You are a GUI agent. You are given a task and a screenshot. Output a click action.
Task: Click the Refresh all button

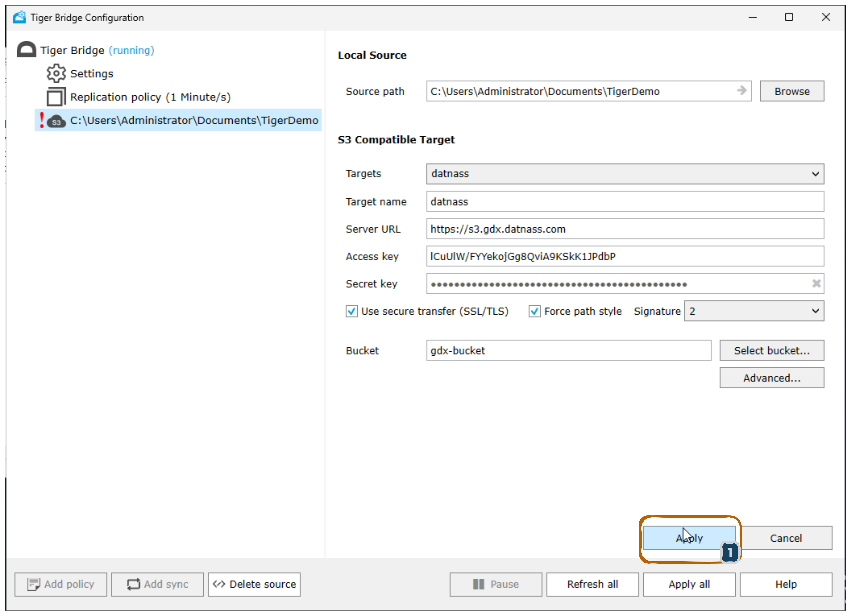(x=592, y=584)
